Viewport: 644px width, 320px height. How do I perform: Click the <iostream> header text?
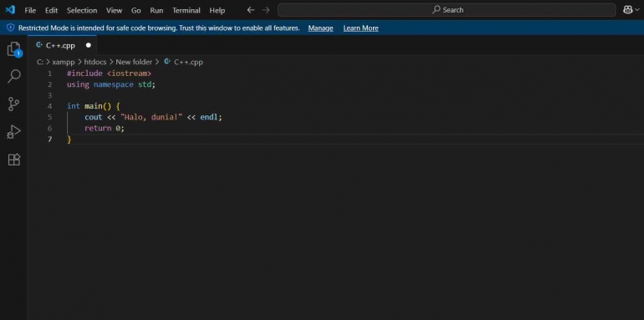click(x=129, y=74)
